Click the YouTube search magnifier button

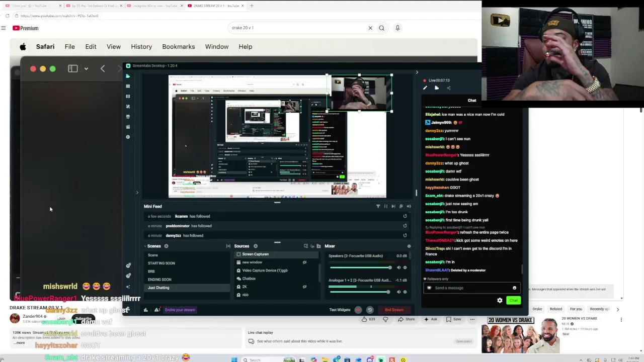[381, 28]
